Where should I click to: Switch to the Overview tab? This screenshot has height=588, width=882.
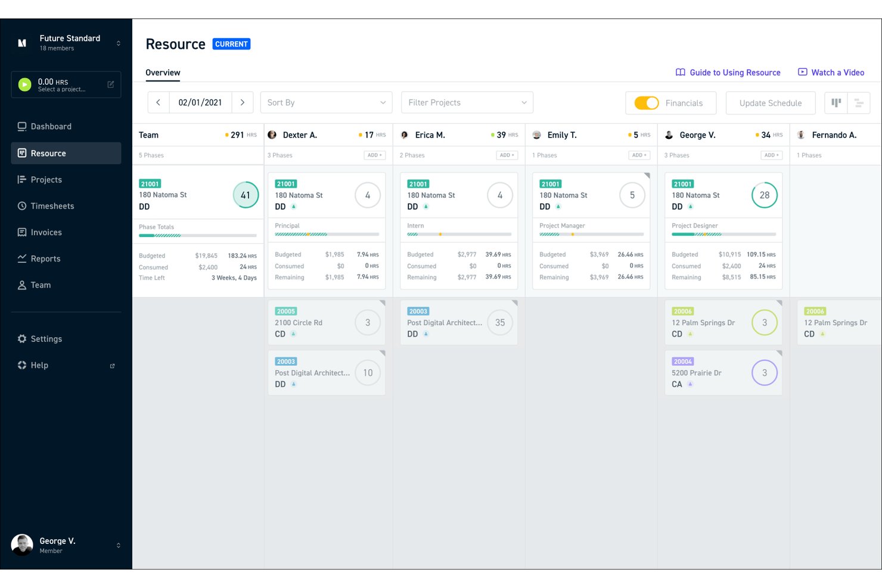[x=163, y=73]
